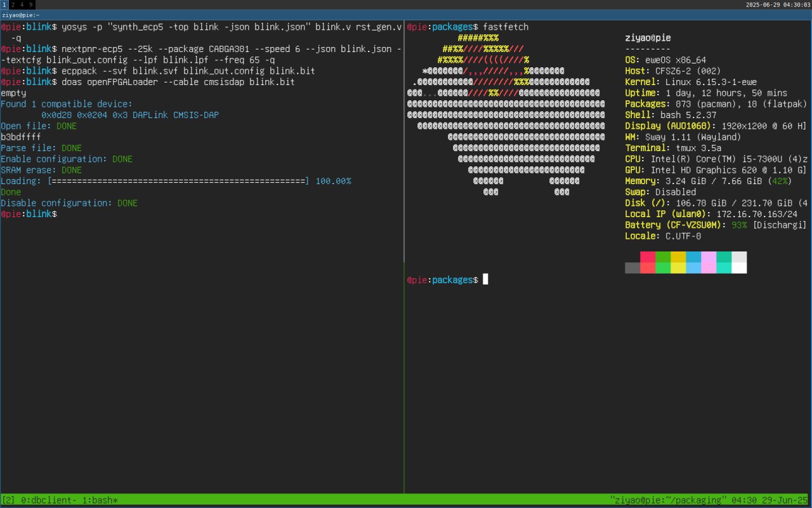Screen dimensions: 812x508
Task: Switch to workspace 2 in the bar
Action: (x=13, y=4)
